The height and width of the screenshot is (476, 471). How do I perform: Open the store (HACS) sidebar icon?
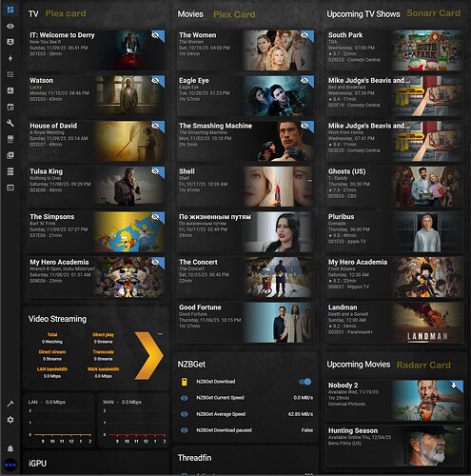pos(10,139)
